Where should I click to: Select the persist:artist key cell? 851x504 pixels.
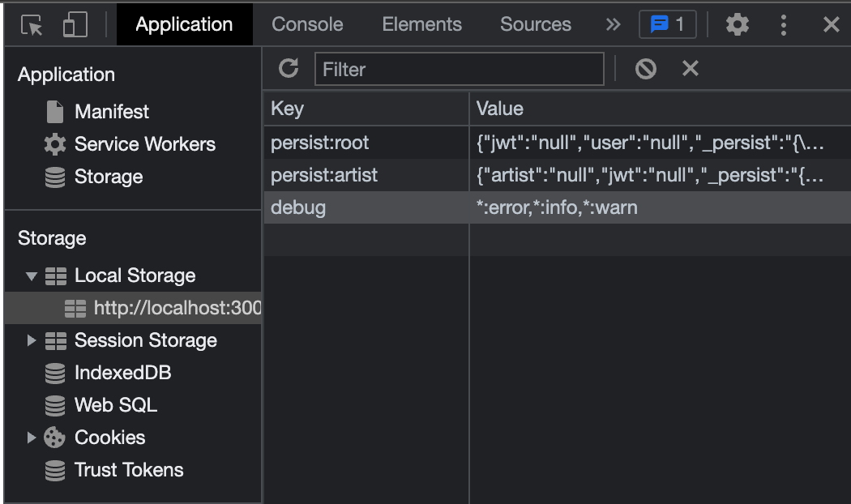click(366, 175)
